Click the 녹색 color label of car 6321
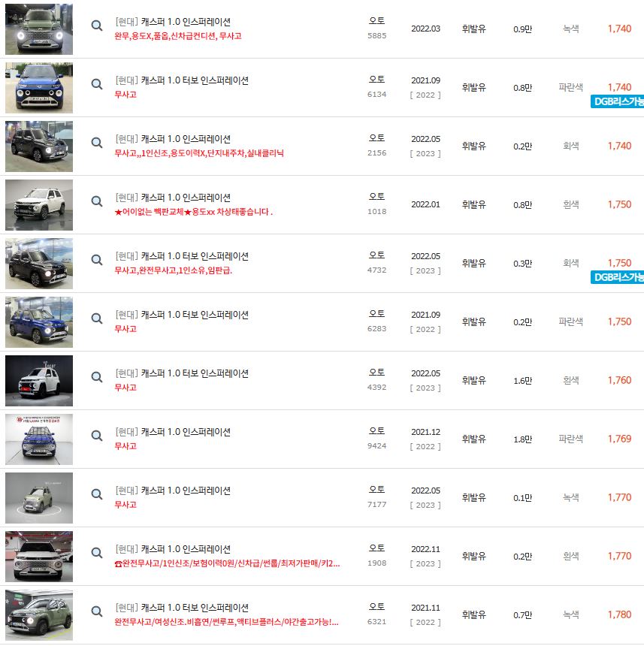The height and width of the screenshot is (646, 644). [571, 614]
